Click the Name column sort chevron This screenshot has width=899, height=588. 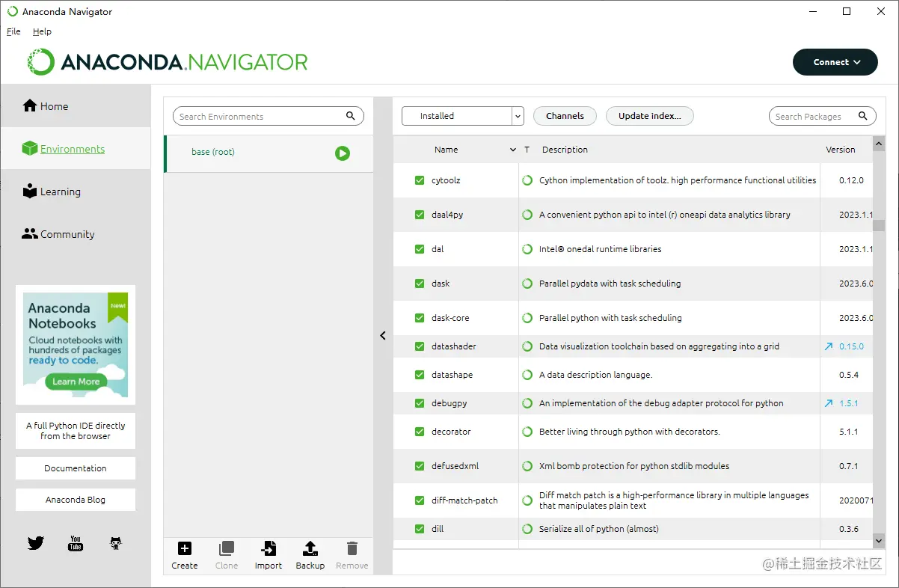click(513, 150)
